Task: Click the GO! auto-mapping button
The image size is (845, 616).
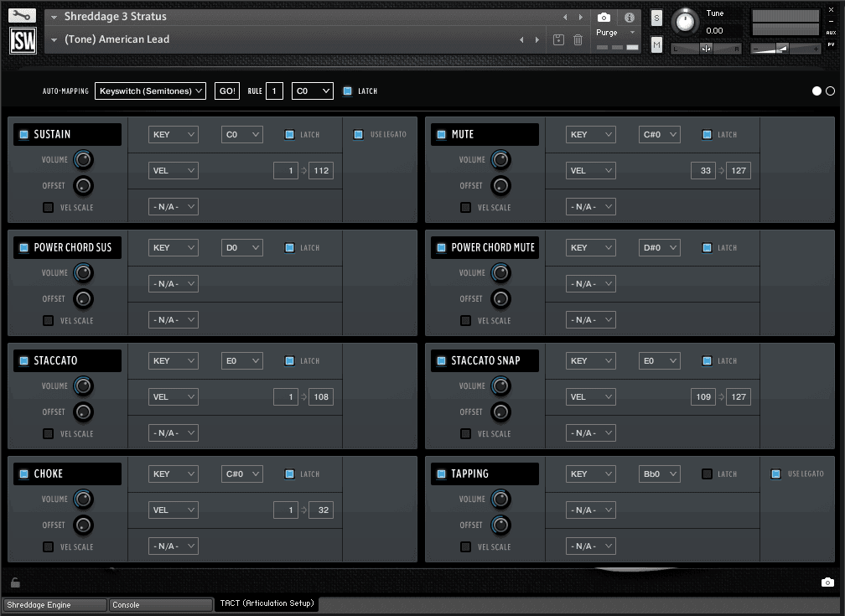Action: [x=226, y=91]
